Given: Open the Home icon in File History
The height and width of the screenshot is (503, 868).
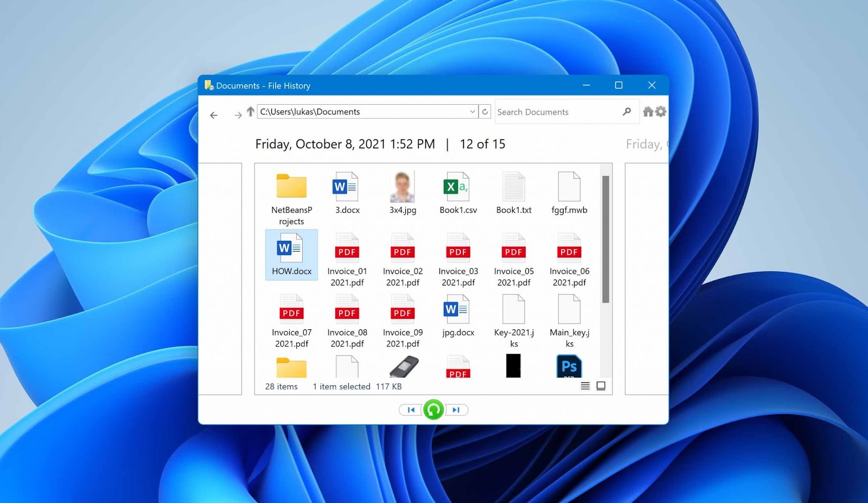Looking at the screenshot, I should pyautogui.click(x=648, y=112).
